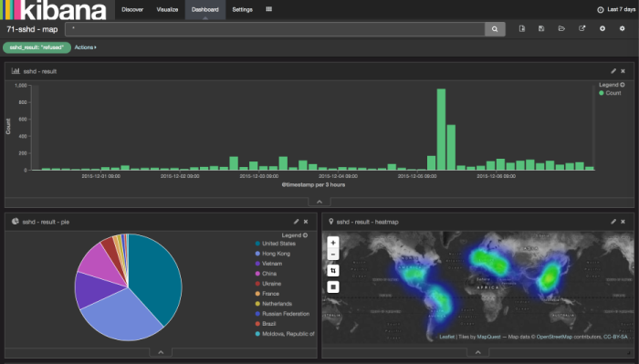The image size is (639, 364).
Task: Open the Settings tab
Action: pyautogui.click(x=242, y=9)
